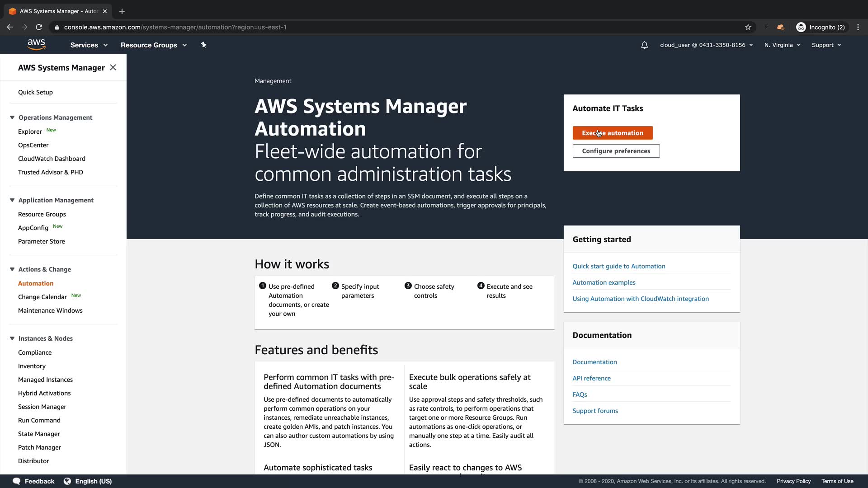Open Parameter Store in the sidebar
Viewport: 868px width, 488px height.
point(42,241)
